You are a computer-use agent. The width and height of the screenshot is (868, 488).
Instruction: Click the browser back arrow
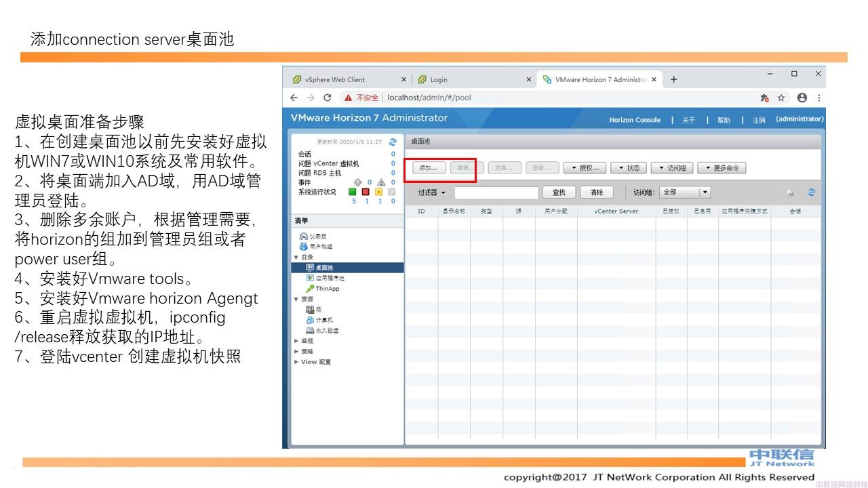(294, 98)
